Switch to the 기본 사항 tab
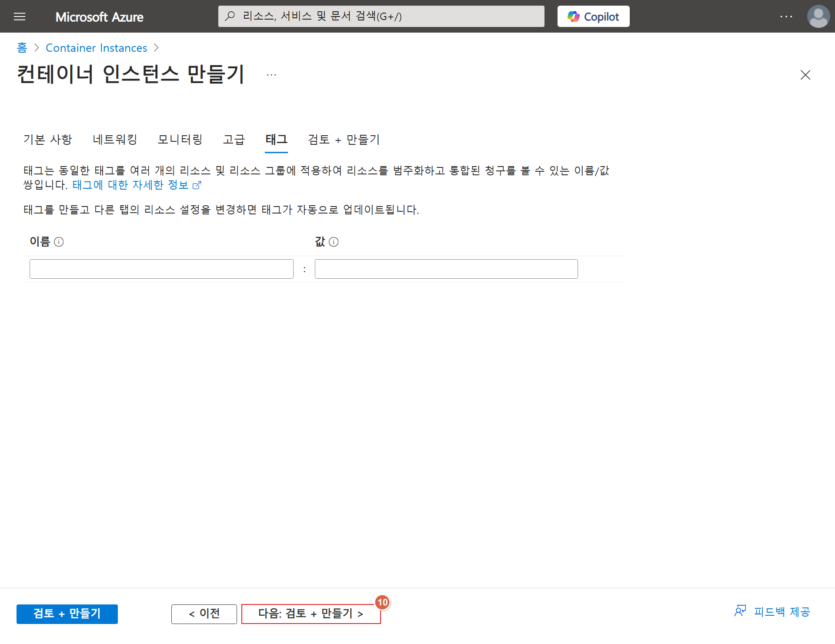Image resolution: width=835 pixels, height=644 pixels. tap(47, 140)
